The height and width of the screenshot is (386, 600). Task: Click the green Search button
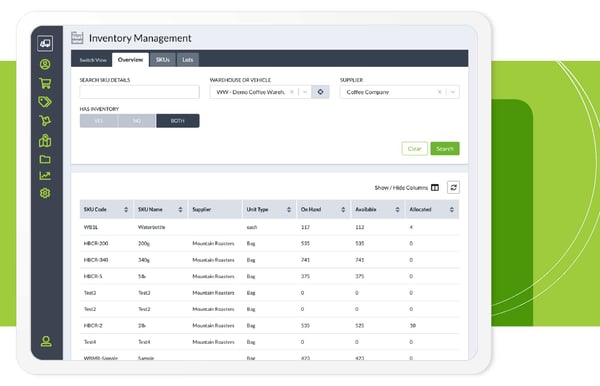point(445,148)
